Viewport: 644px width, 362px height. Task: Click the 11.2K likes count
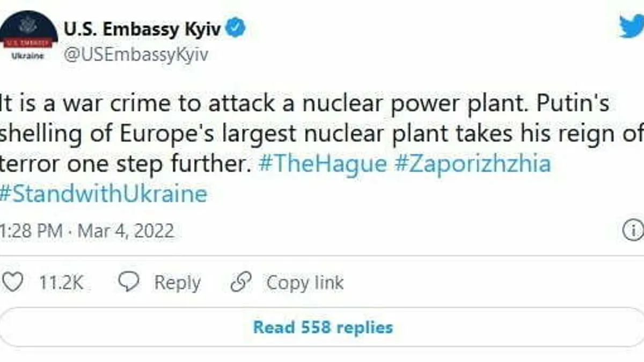pos(61,283)
